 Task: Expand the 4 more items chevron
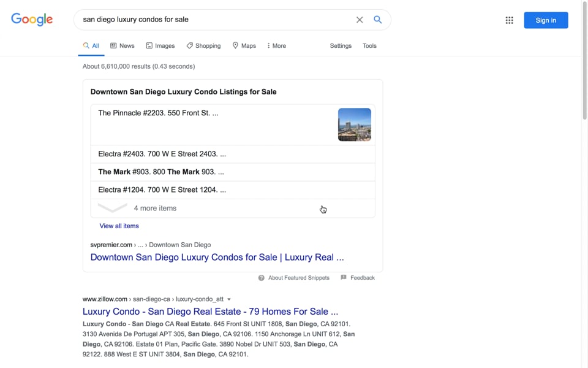click(x=113, y=208)
